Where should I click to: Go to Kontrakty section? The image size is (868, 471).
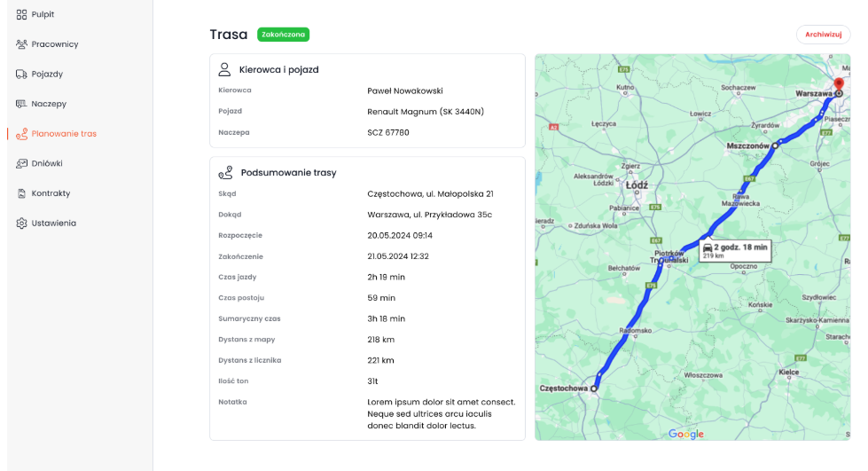(x=51, y=193)
